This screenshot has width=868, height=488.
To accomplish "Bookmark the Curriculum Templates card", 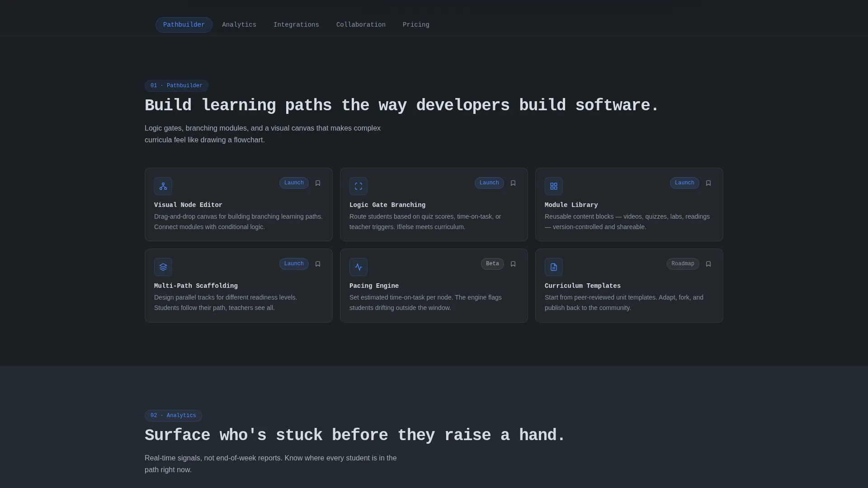I will (x=708, y=264).
